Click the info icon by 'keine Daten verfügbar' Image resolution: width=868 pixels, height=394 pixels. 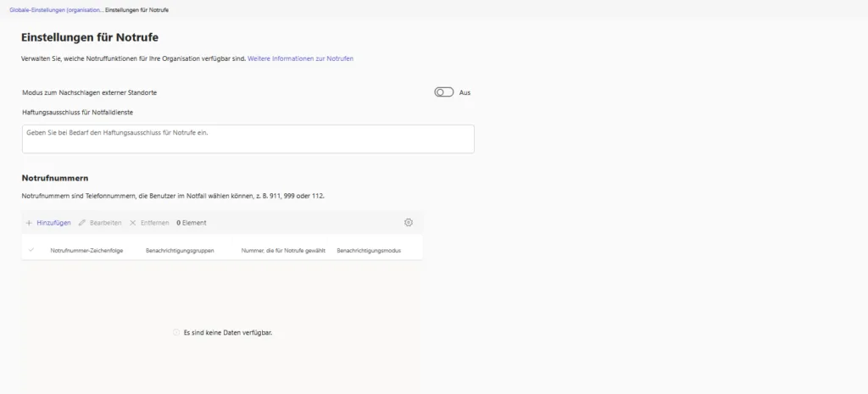176,333
